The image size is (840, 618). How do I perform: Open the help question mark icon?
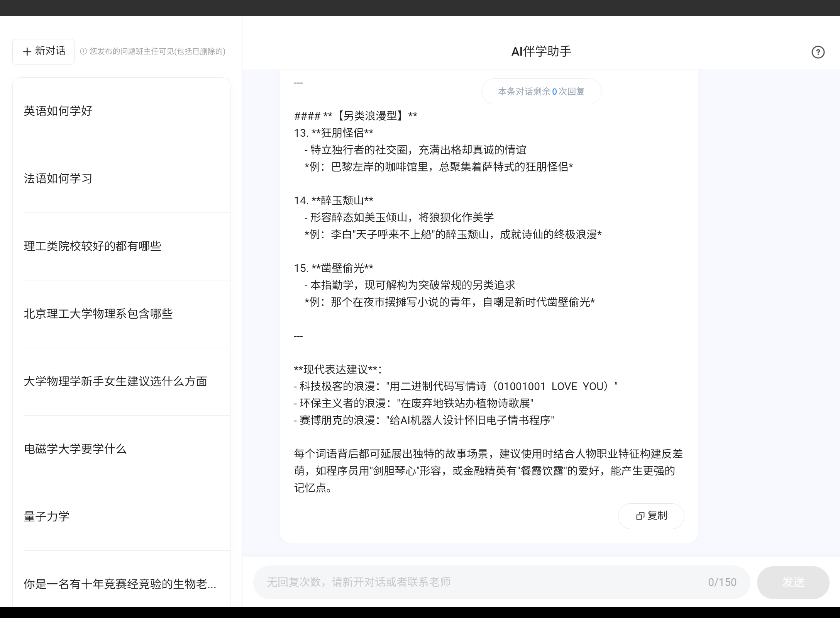pyautogui.click(x=818, y=52)
